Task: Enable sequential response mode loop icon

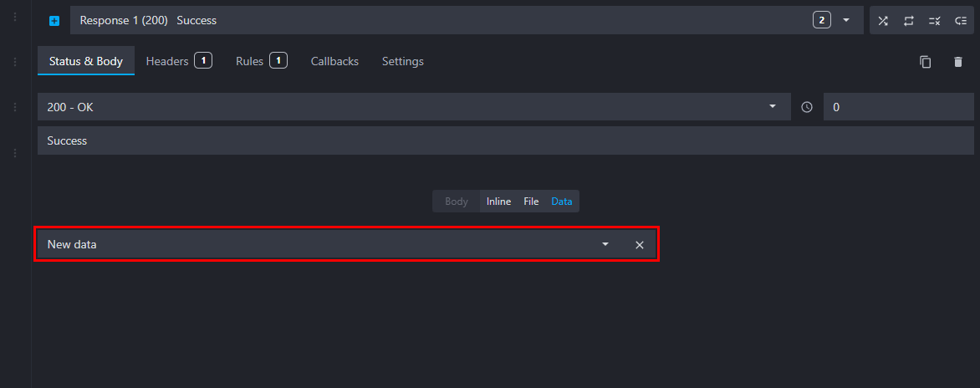Action: pyautogui.click(x=908, y=20)
